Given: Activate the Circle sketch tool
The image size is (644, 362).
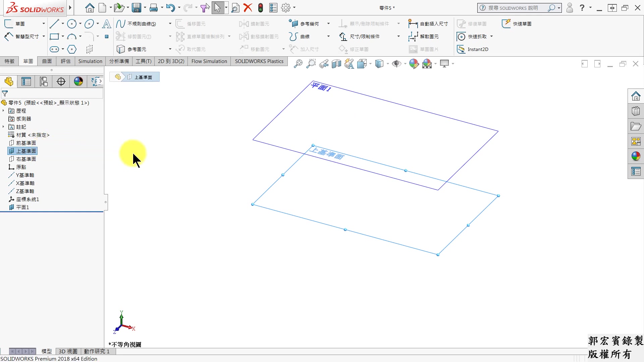Looking at the screenshot, I should click(71, 23).
